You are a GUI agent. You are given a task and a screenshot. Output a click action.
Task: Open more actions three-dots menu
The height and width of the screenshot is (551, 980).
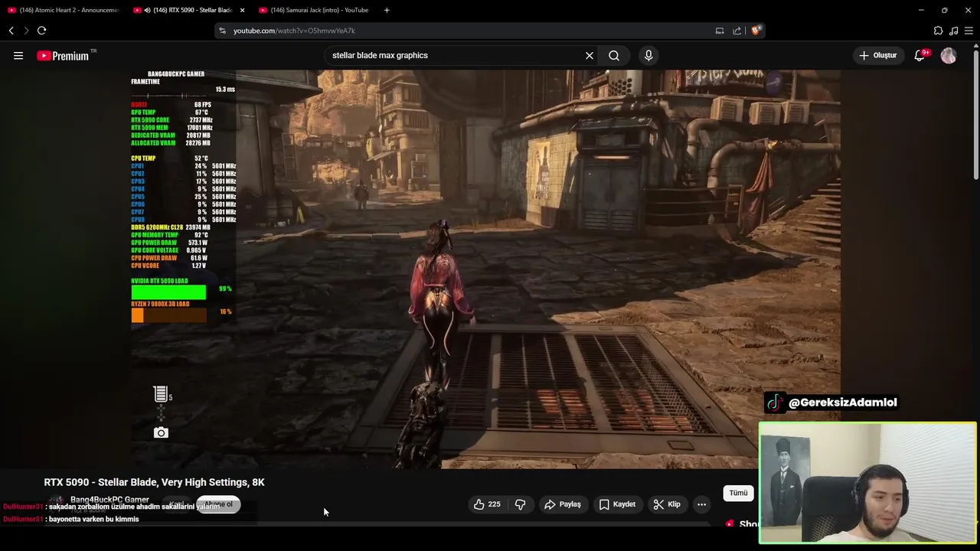[701, 504]
